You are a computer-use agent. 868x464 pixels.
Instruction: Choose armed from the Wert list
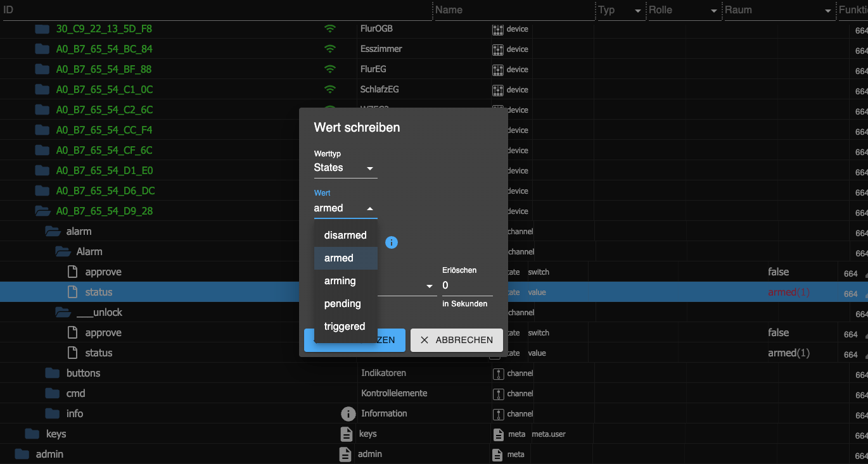[x=346, y=258]
